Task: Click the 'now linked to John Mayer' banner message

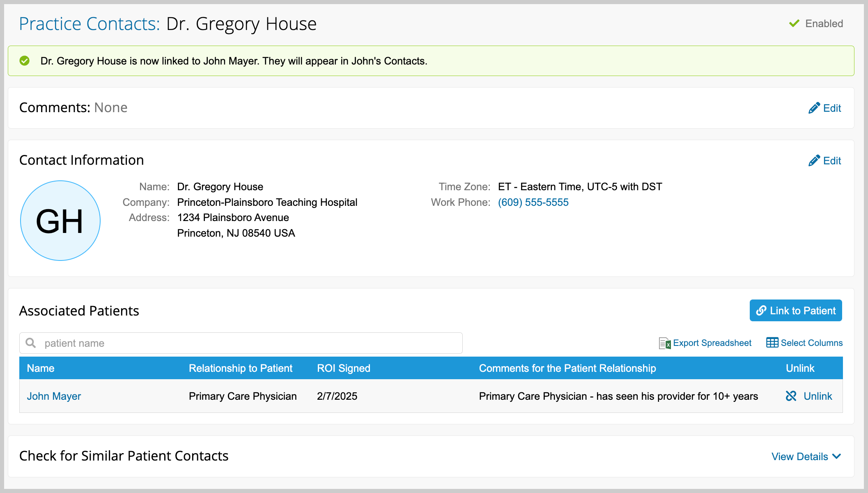Action: pos(234,61)
